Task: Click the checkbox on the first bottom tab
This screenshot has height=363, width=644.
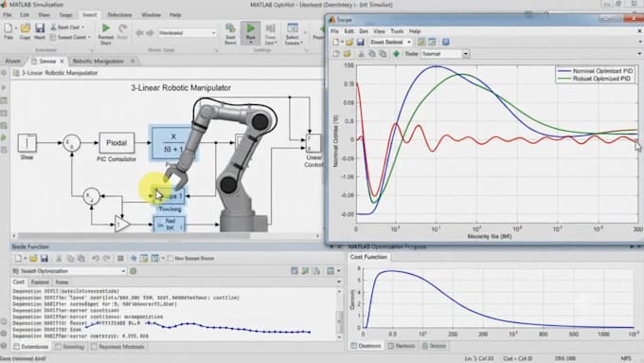Action: (17, 347)
